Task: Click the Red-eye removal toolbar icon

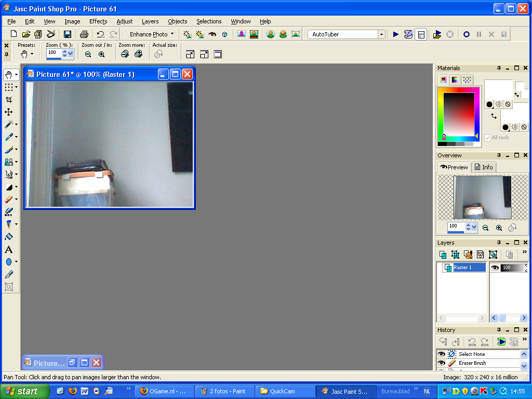Action: tap(212, 34)
